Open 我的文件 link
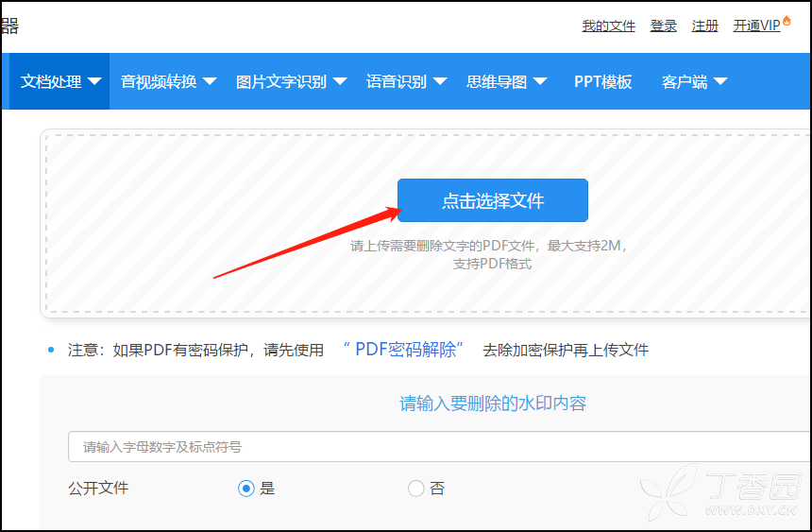812x532 pixels. click(x=608, y=26)
